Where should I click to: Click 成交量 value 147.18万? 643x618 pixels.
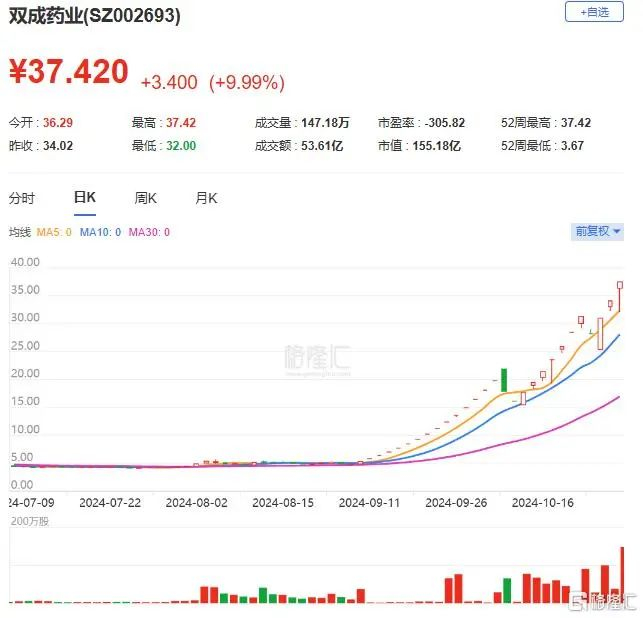pos(325,123)
